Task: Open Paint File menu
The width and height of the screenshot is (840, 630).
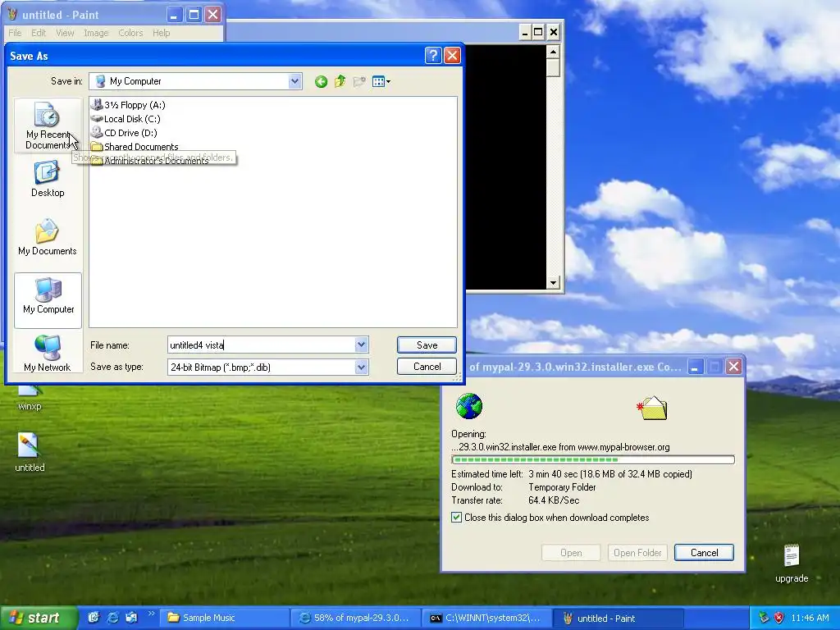Action: [x=15, y=33]
